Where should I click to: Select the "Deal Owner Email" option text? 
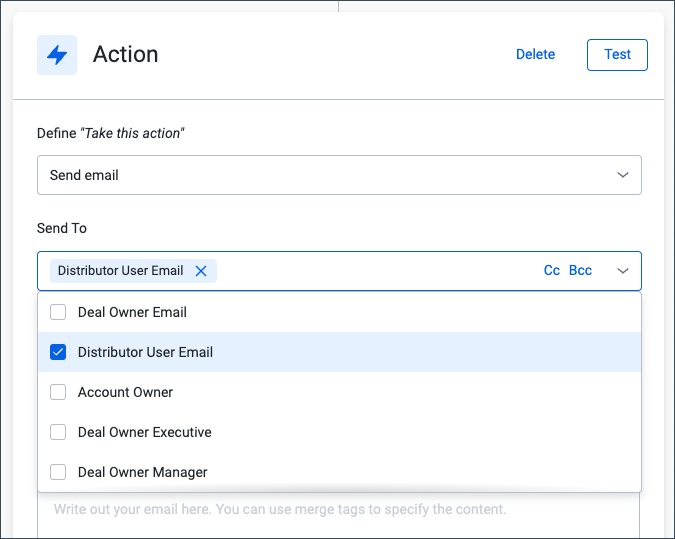[x=132, y=312]
